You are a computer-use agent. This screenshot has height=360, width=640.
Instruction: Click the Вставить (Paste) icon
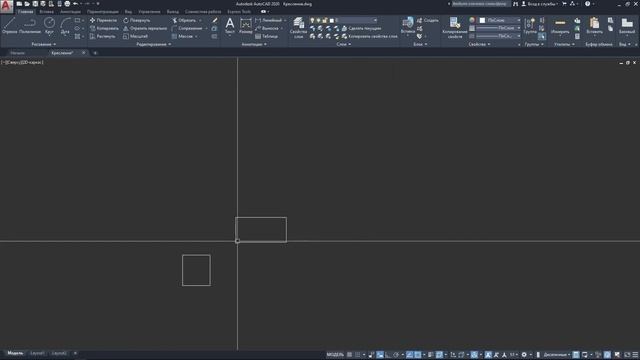pos(594,26)
